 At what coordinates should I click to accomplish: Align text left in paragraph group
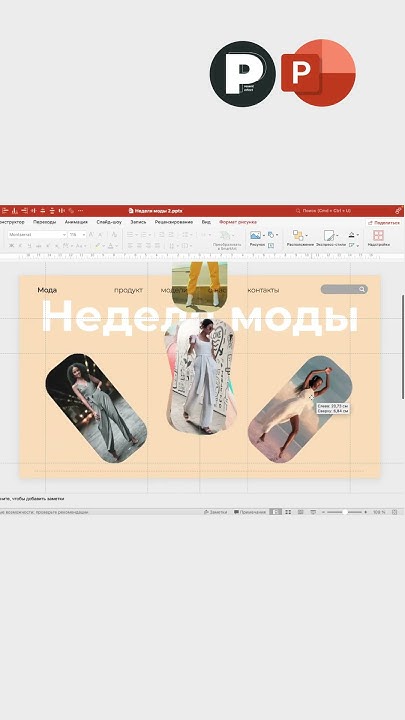[130, 246]
